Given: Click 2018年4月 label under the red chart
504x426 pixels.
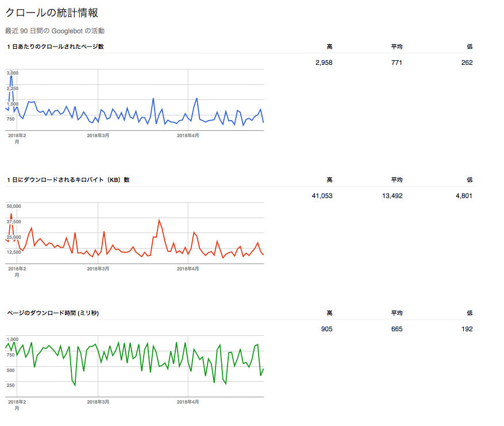Looking at the screenshot, I should pyautogui.click(x=188, y=269).
